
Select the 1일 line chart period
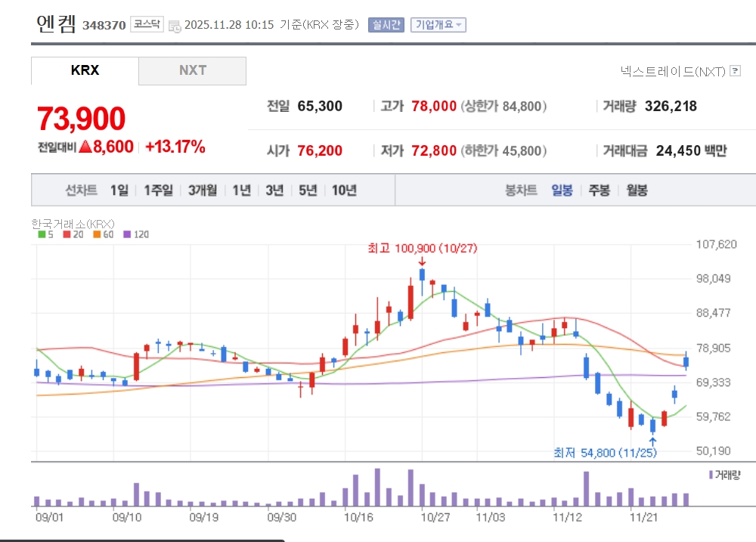click(119, 190)
